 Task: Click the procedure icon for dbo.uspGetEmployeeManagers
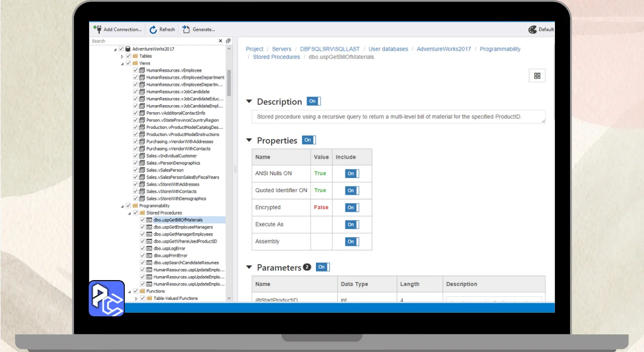[149, 227]
